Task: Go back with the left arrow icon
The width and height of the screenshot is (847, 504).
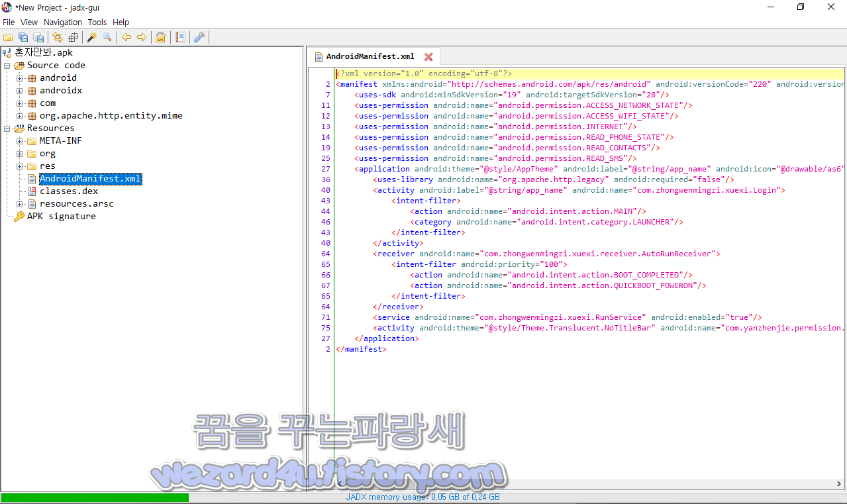Action: pos(126,37)
